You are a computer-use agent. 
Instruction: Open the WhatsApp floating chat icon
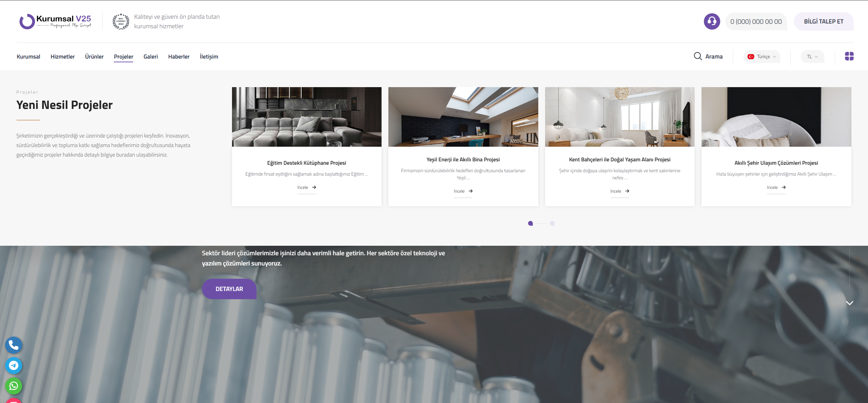[x=14, y=386]
